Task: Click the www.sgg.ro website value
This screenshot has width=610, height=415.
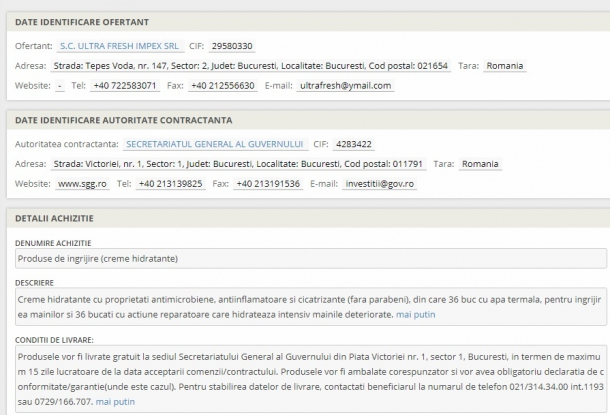Action: coord(82,184)
